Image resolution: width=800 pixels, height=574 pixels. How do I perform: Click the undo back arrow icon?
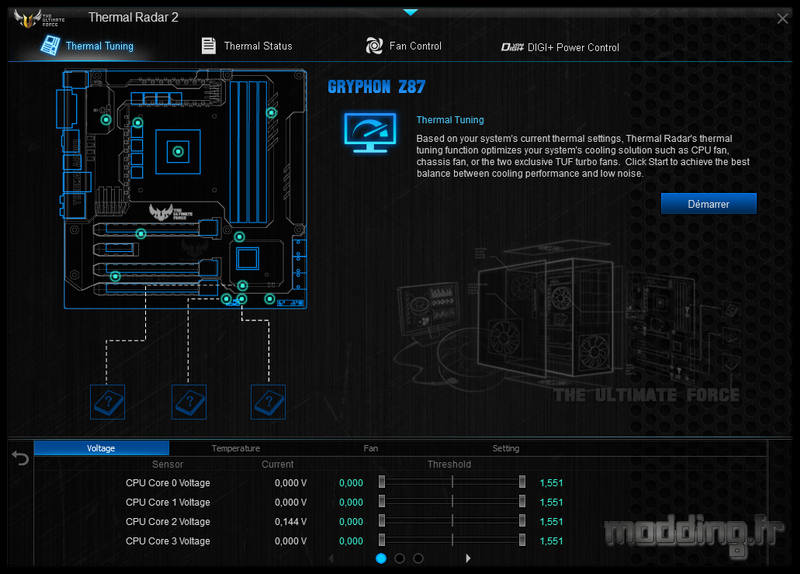[20, 458]
